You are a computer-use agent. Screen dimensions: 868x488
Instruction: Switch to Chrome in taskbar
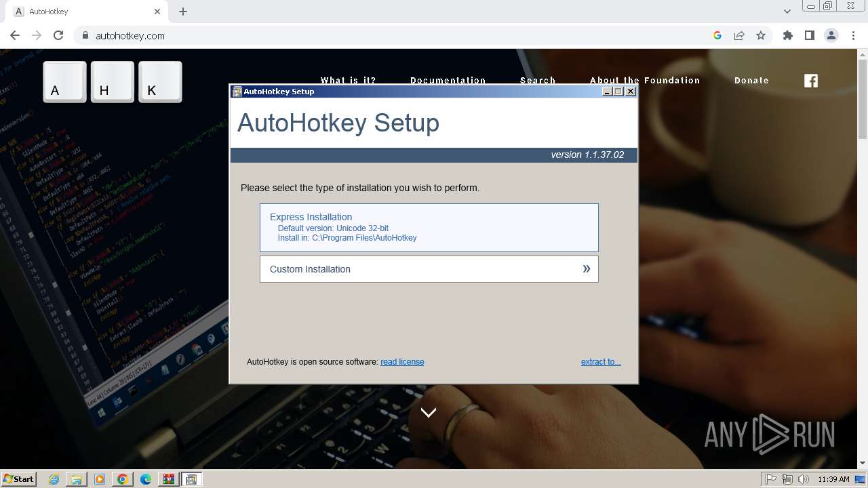123,479
